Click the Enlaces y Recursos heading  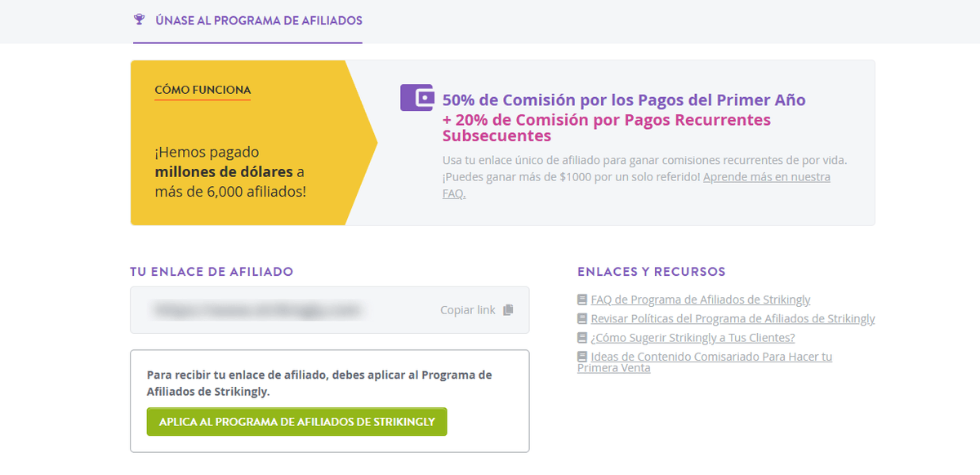(652, 272)
